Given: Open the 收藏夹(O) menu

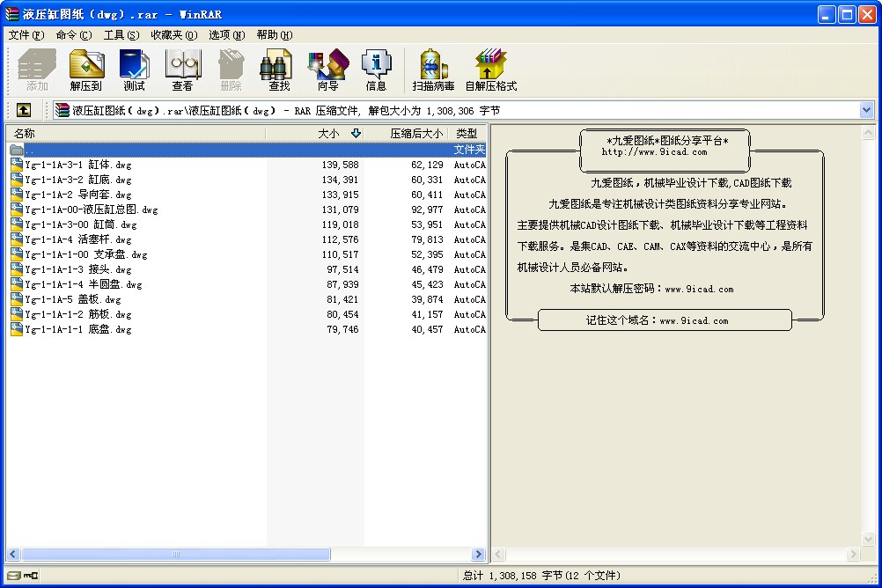Looking at the screenshot, I should (173, 35).
